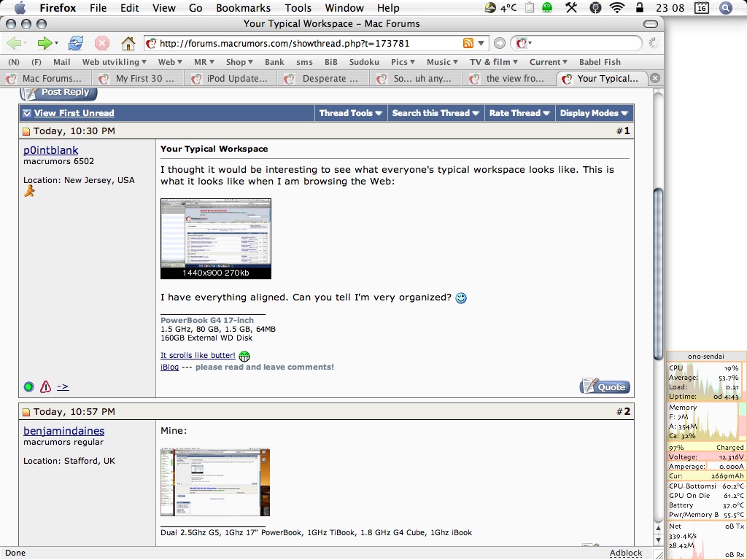Open the Rate Thread dropdown
The image size is (747, 560).
coord(519,113)
